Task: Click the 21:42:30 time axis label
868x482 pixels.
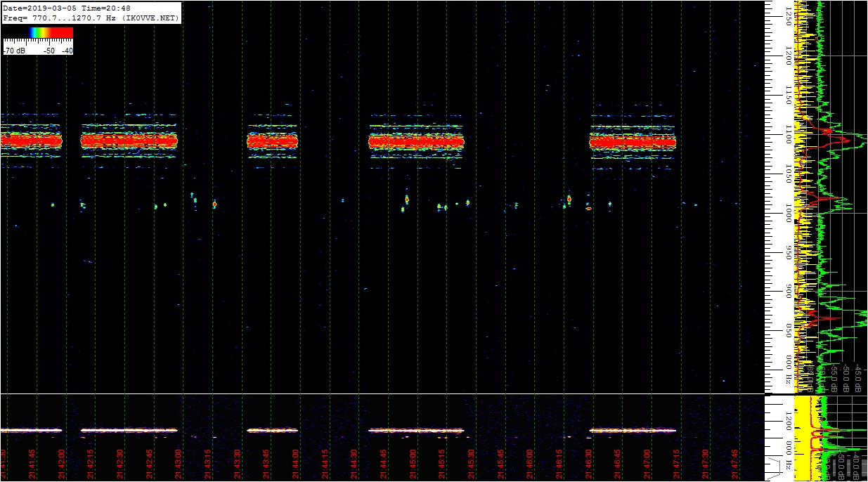Action: [119, 462]
